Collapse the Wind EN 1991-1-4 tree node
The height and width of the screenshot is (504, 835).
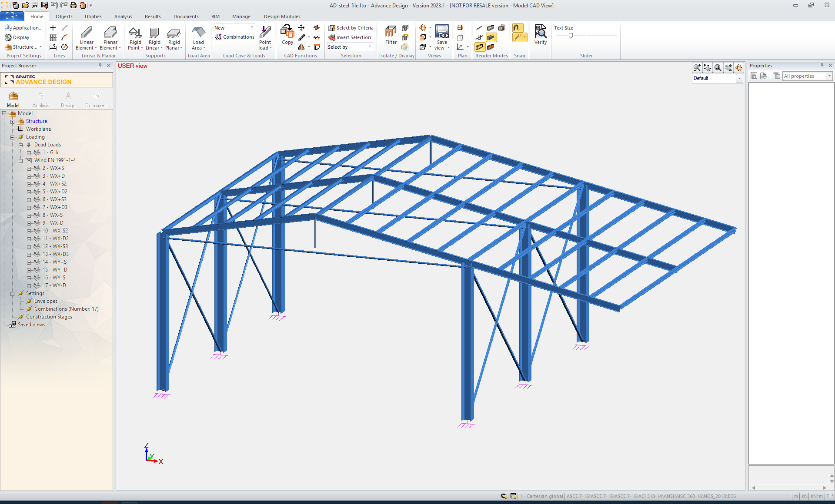20,161
